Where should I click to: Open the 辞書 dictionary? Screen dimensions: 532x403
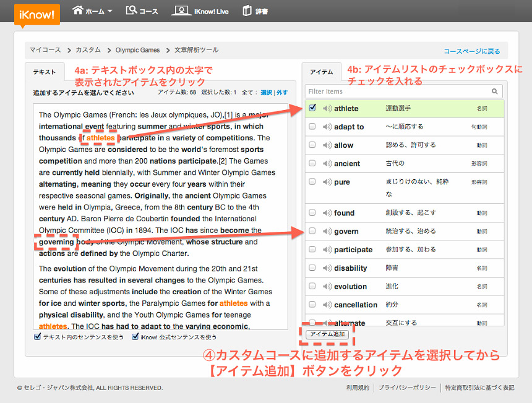coord(255,11)
